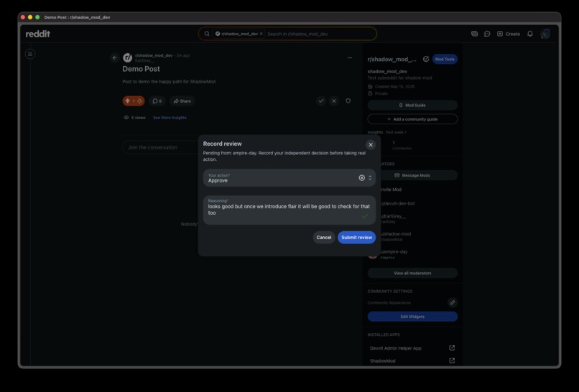Edit the Reasoning text field

pos(289,210)
